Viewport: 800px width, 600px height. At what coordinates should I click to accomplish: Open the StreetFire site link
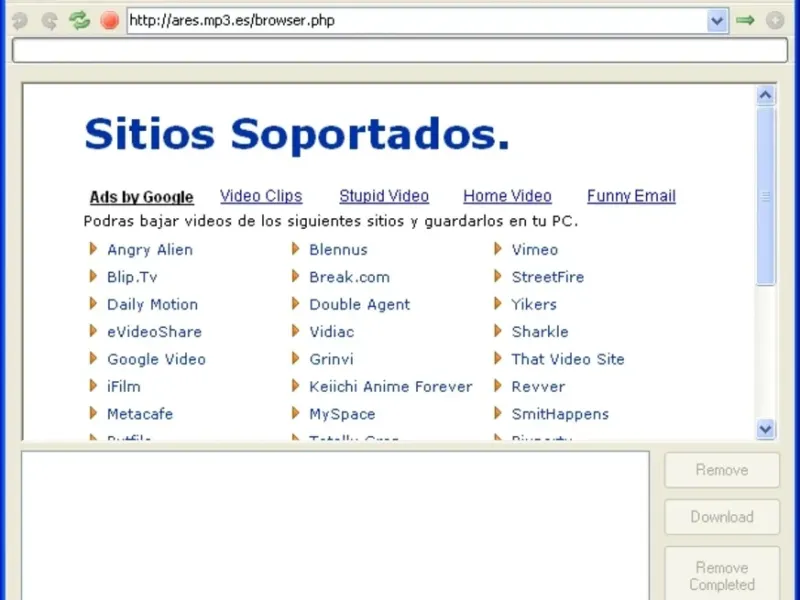pos(547,277)
